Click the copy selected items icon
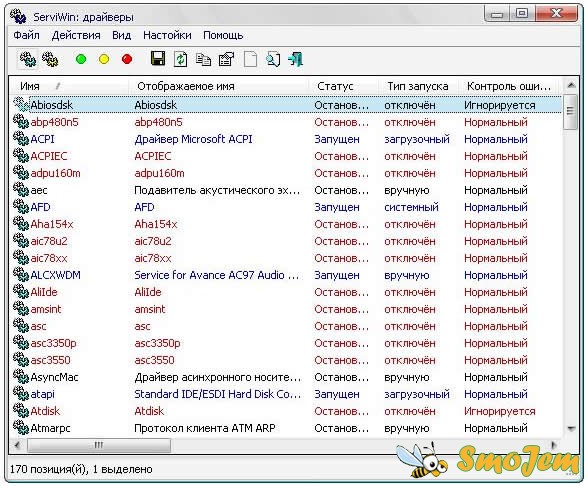The height and width of the screenshot is (486, 587). [x=203, y=59]
